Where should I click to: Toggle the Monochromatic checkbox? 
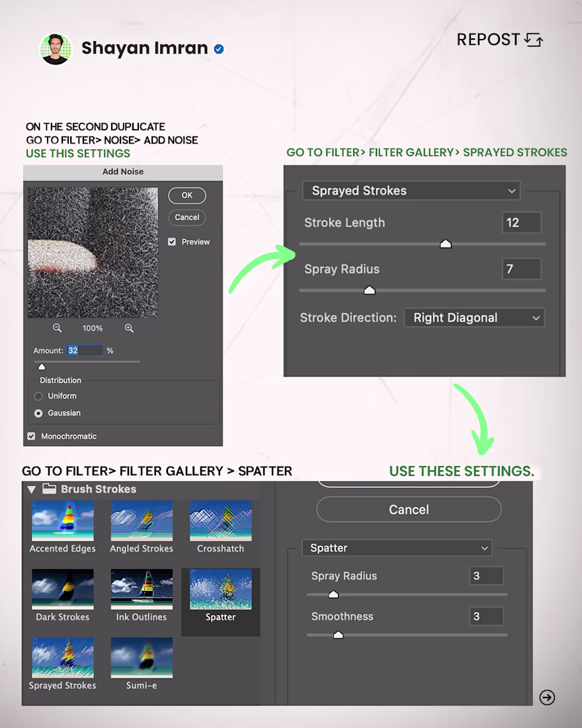coord(31,436)
